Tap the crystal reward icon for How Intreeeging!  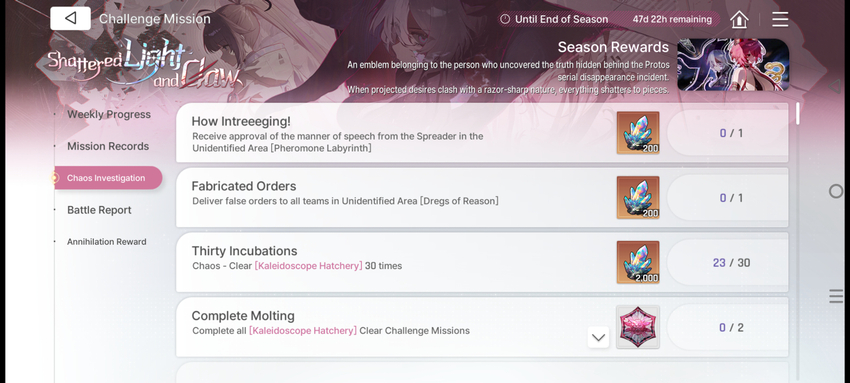[x=638, y=133]
